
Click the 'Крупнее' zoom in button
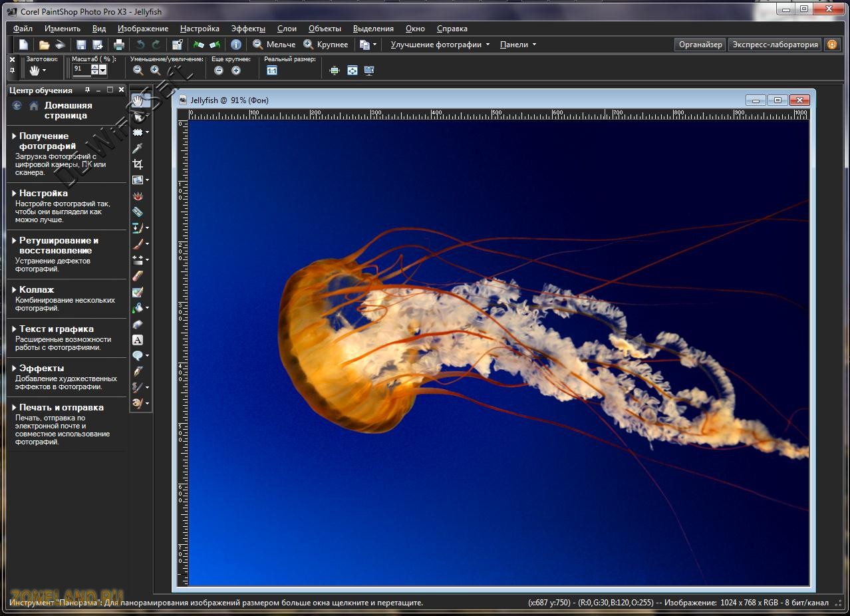coord(326,45)
